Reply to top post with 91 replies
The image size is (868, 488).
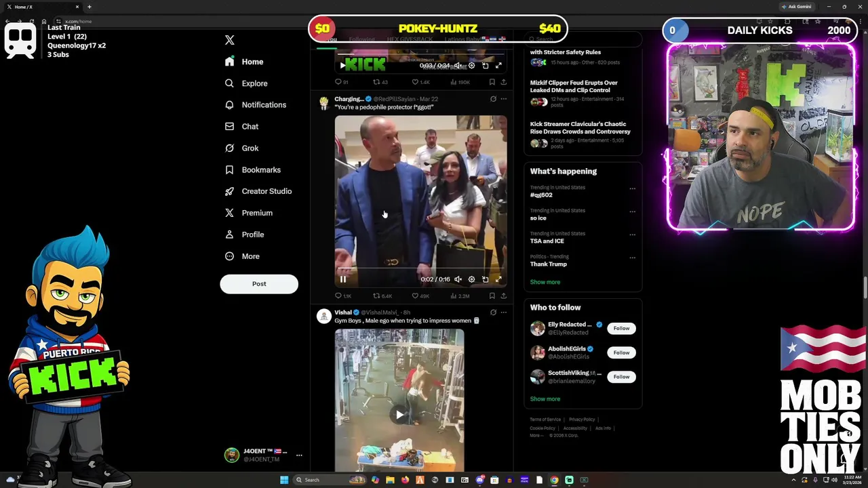coord(342,82)
